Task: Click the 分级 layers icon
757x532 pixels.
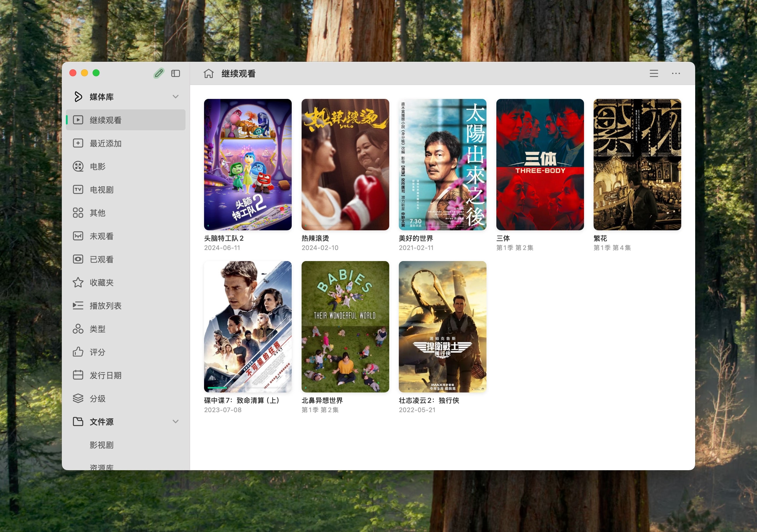Action: point(78,398)
